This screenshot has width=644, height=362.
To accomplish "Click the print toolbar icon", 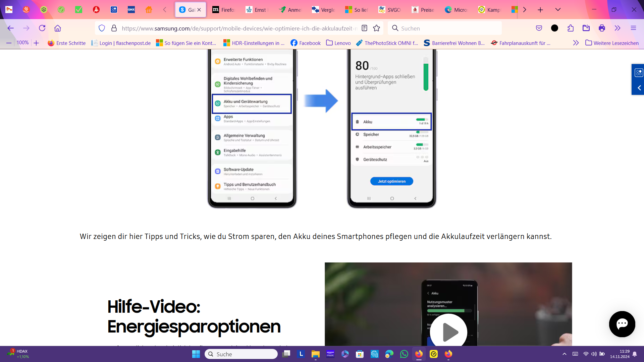I will (602, 28).
